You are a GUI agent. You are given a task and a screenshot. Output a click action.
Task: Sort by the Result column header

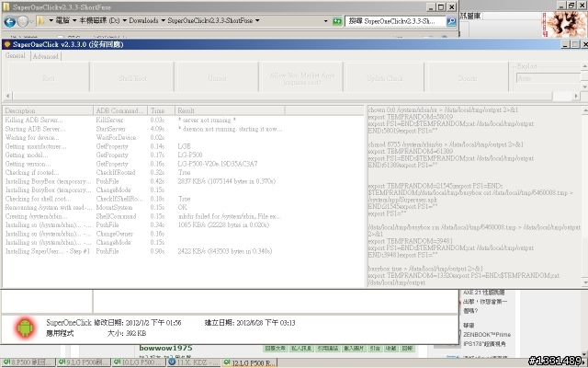pos(230,110)
